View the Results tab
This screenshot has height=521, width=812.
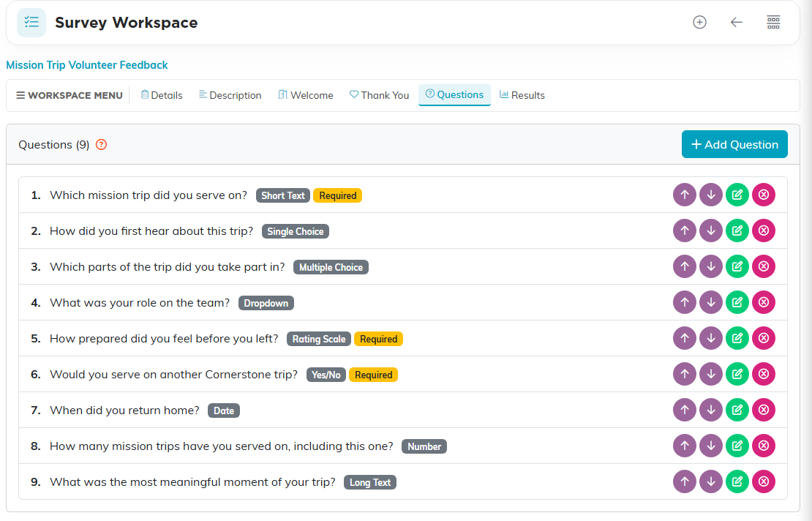(522, 95)
